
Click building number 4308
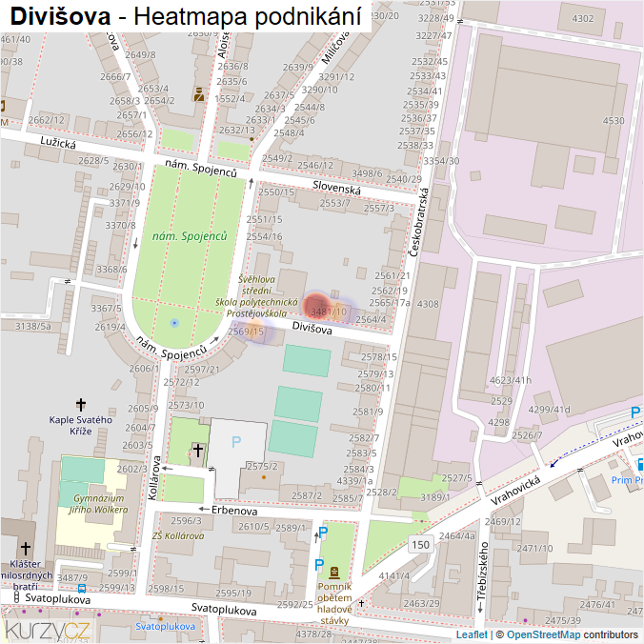click(x=428, y=304)
